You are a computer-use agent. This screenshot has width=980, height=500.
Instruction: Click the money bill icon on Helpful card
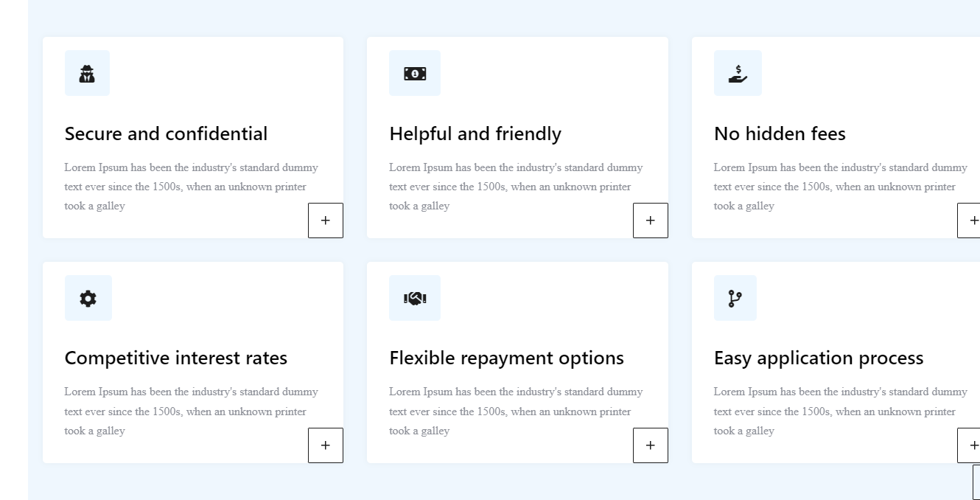click(x=415, y=74)
